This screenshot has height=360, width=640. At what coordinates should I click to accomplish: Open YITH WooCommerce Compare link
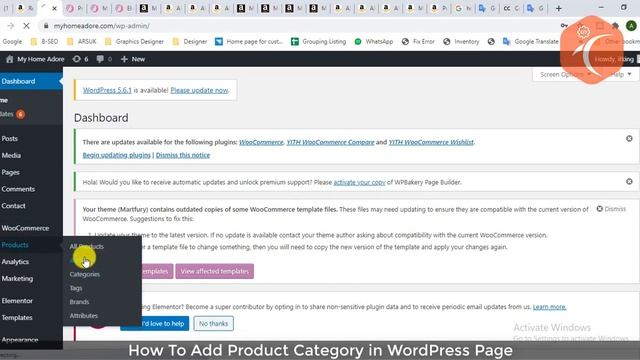tap(330, 142)
